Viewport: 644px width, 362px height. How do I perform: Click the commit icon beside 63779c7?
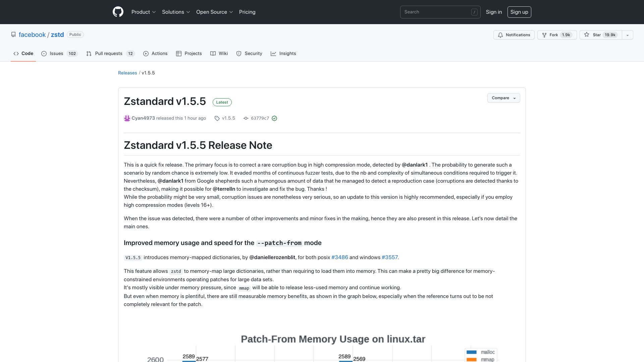pos(246,118)
